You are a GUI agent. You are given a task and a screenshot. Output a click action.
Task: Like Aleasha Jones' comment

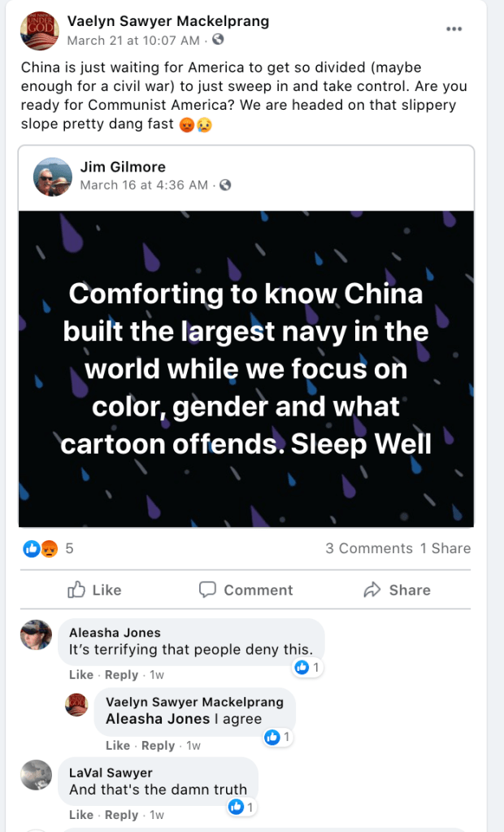(81, 674)
